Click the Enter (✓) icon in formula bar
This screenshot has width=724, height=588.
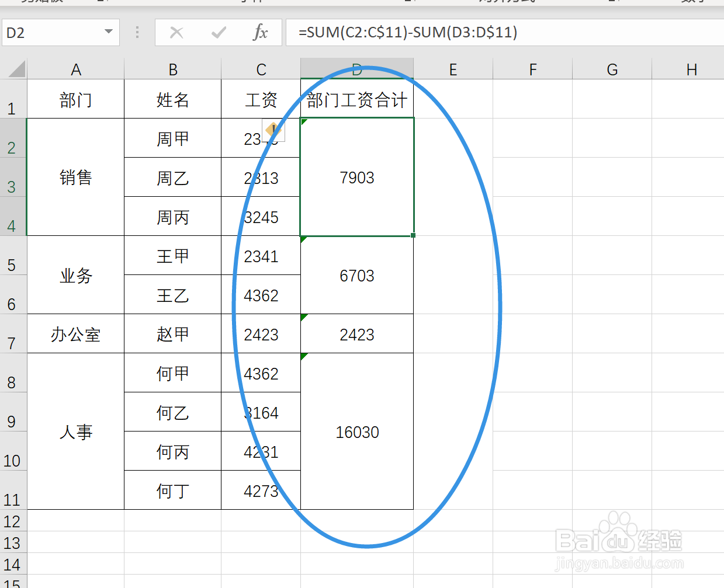(x=219, y=32)
